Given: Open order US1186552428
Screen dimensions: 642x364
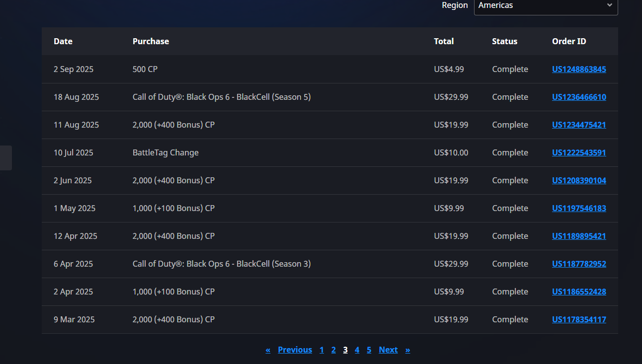Looking at the screenshot, I should [x=579, y=291].
